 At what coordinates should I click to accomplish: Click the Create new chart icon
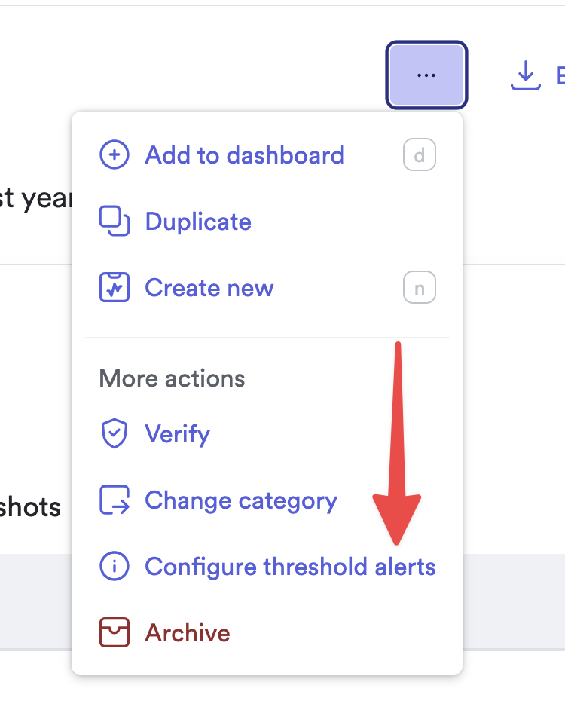click(x=115, y=288)
